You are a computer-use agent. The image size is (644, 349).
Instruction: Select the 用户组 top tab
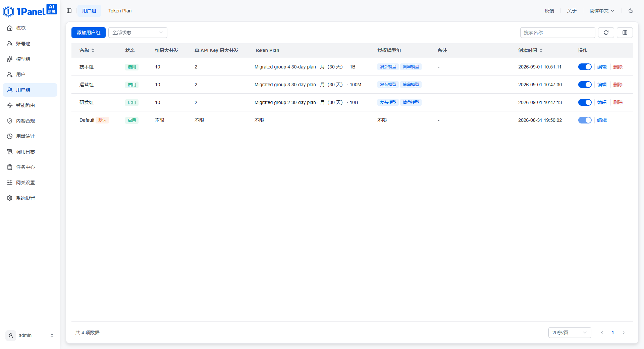tap(89, 11)
